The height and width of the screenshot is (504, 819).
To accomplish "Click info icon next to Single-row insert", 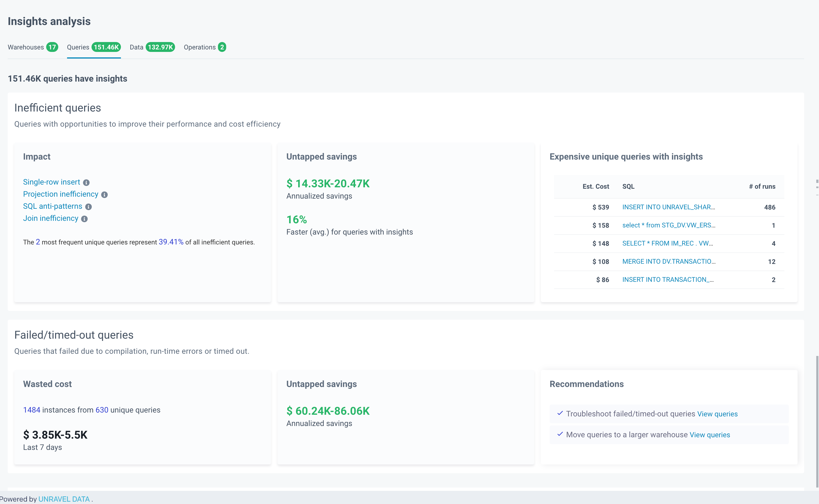I will tap(86, 183).
